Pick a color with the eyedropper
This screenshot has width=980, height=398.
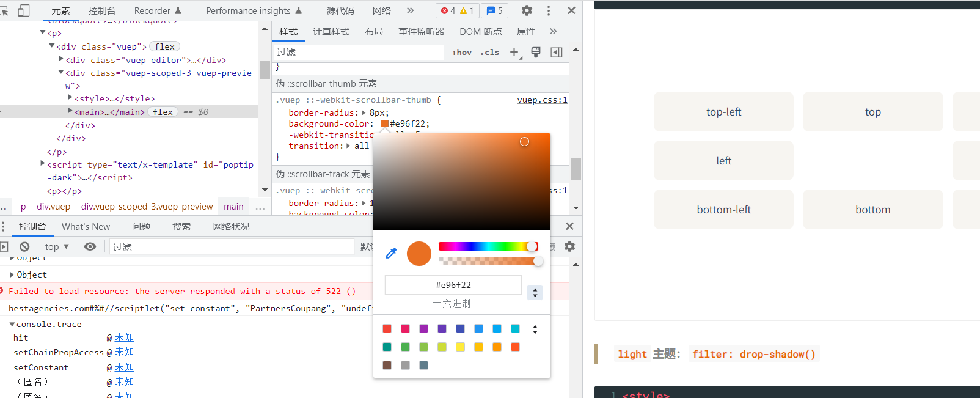point(392,253)
